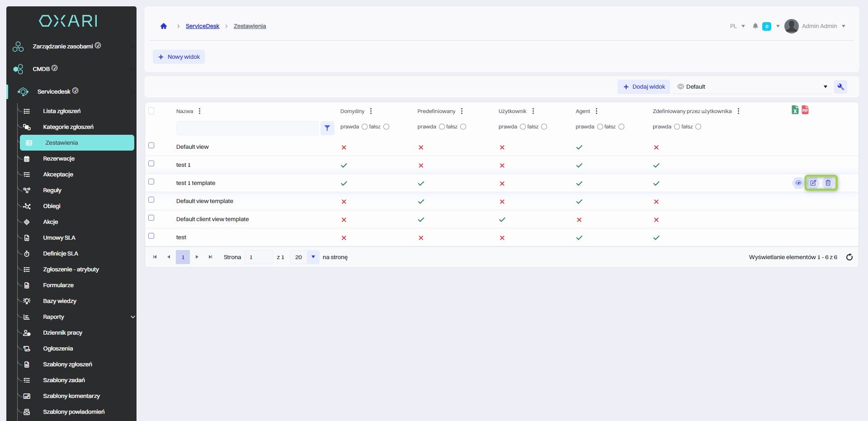Open the Default view dropdown

pos(752,87)
